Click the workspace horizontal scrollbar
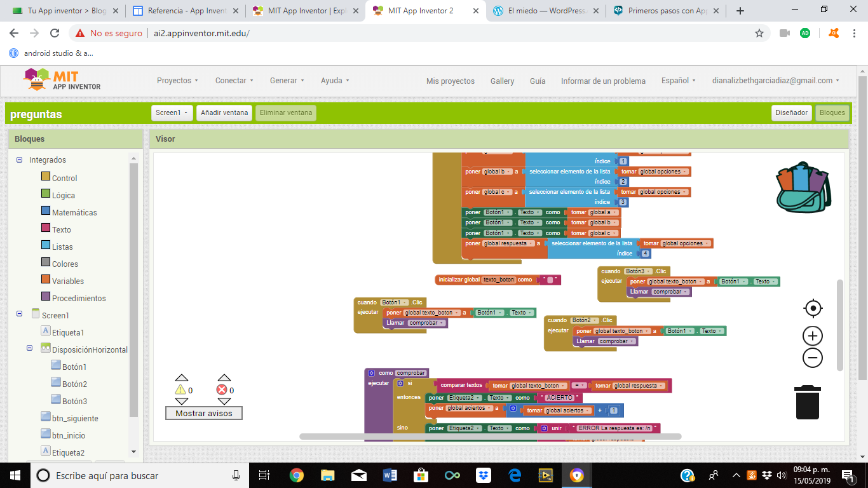868x488 pixels. (x=490, y=437)
